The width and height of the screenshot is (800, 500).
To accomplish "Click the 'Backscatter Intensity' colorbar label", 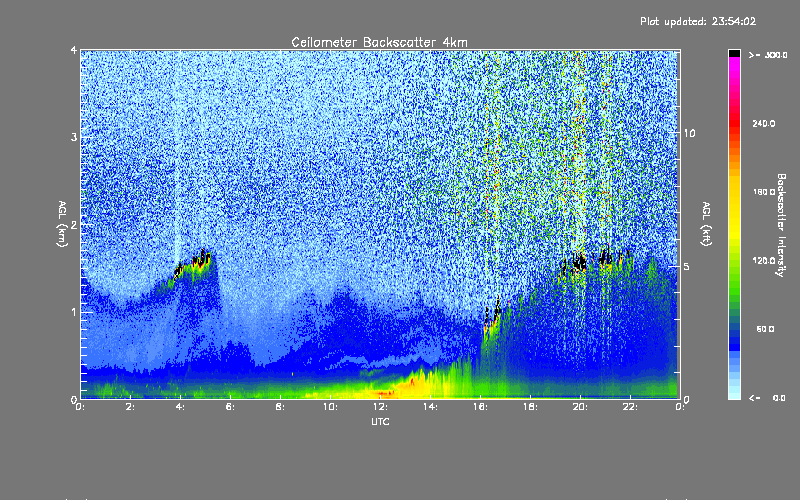I will 781,225.
